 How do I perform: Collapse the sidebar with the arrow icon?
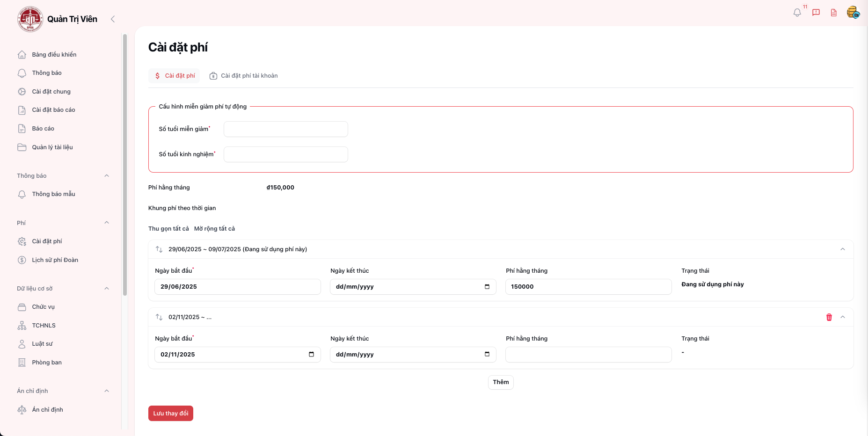point(112,19)
